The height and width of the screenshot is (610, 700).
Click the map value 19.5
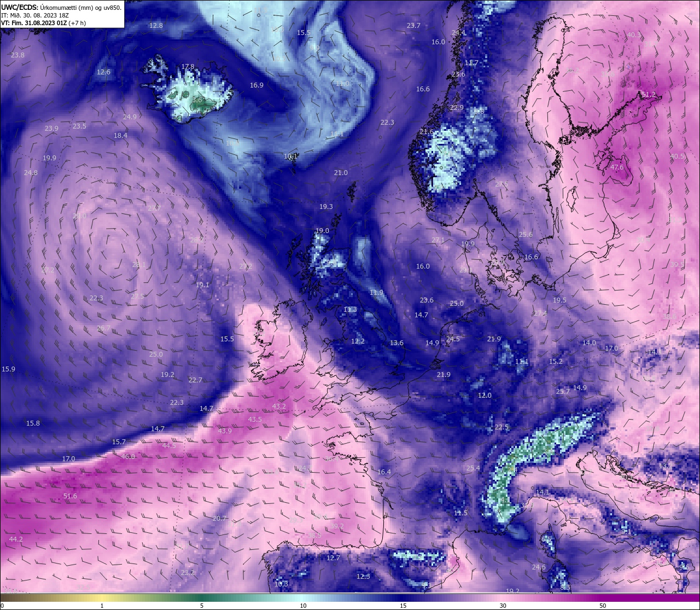point(559,300)
